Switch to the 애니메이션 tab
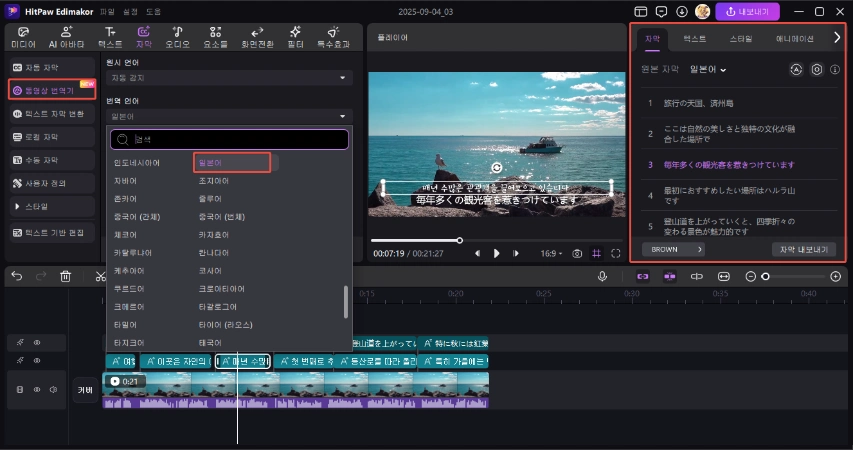Screen dimensions: 853x450 click(x=794, y=38)
